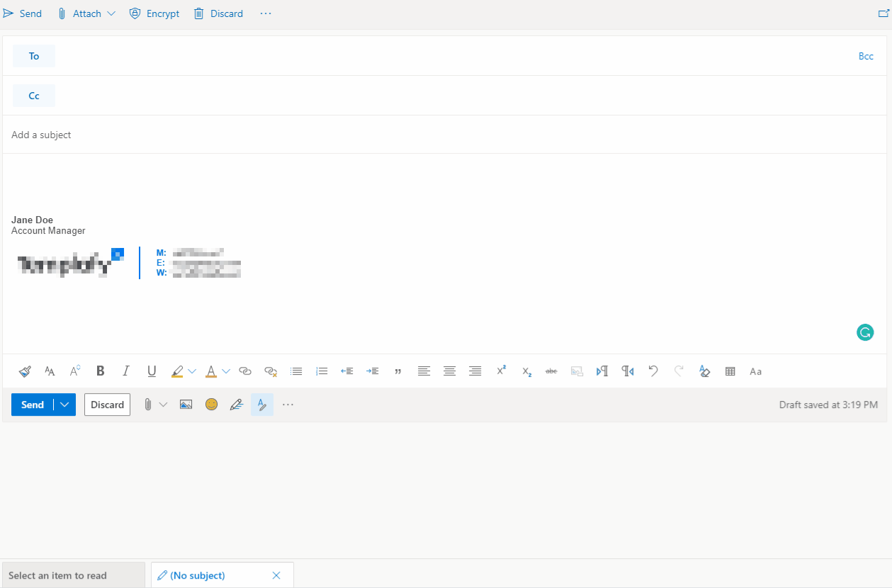This screenshot has height=588, width=892.
Task: Decrease the indent
Action: click(347, 371)
